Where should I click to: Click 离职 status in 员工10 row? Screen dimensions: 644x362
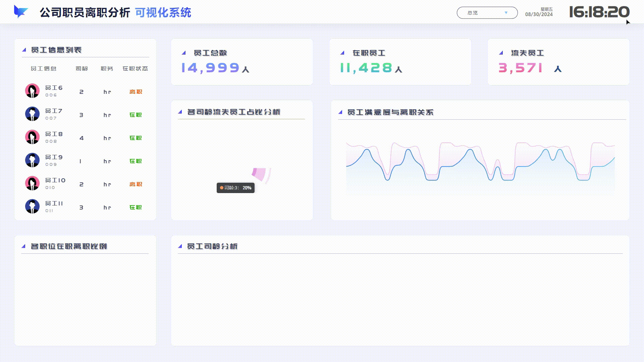(x=136, y=184)
